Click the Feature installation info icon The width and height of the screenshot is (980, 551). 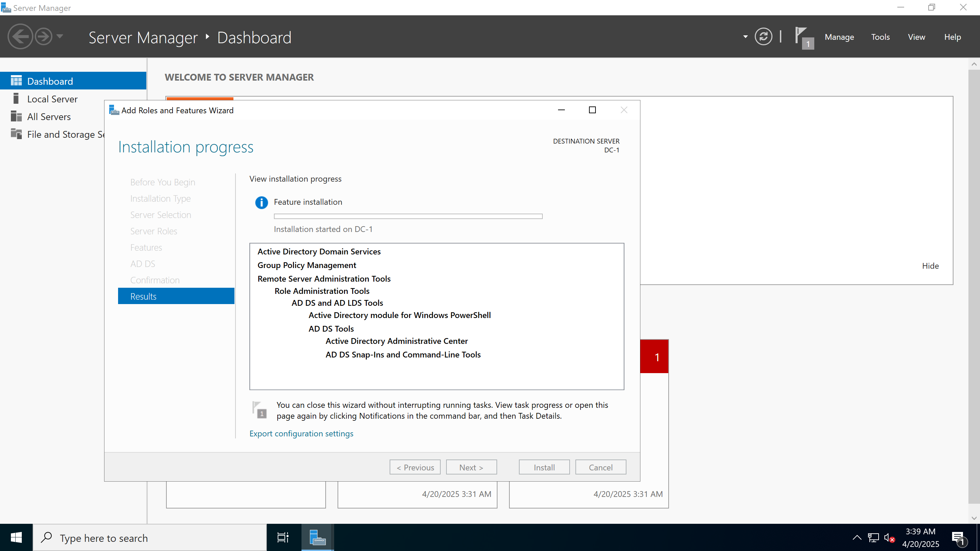pyautogui.click(x=261, y=202)
